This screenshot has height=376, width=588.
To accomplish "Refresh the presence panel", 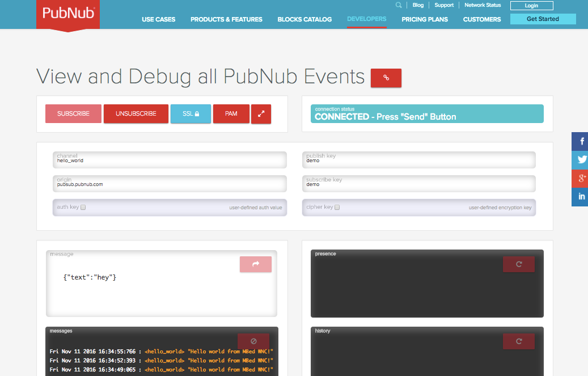I will click(x=518, y=264).
